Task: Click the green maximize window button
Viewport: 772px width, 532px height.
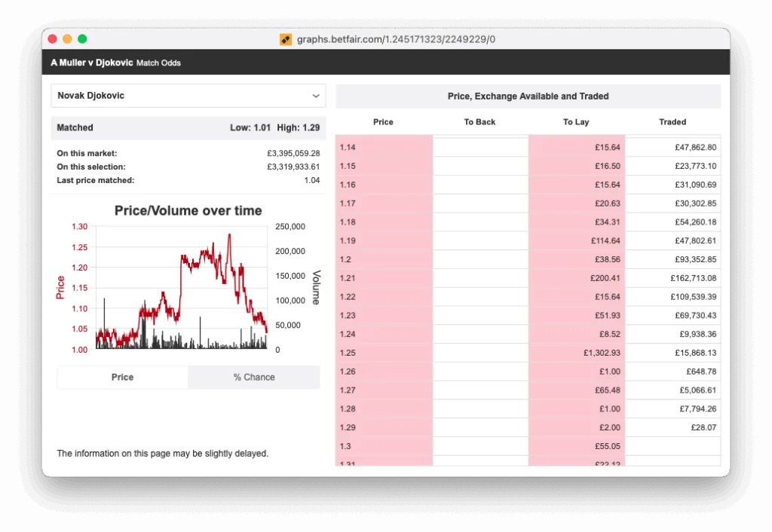Action: click(x=82, y=39)
